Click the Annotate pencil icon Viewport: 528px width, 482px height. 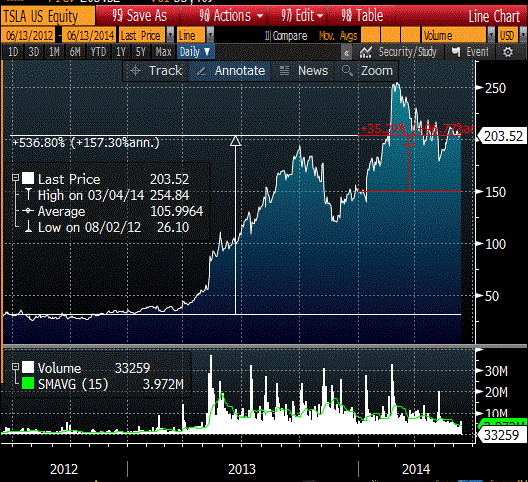coord(201,71)
